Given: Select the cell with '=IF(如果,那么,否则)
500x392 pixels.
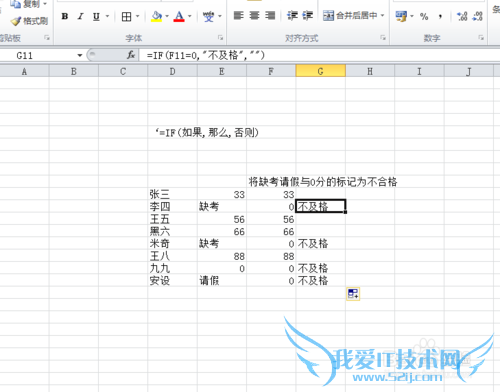Looking at the screenshot, I should (x=172, y=132).
